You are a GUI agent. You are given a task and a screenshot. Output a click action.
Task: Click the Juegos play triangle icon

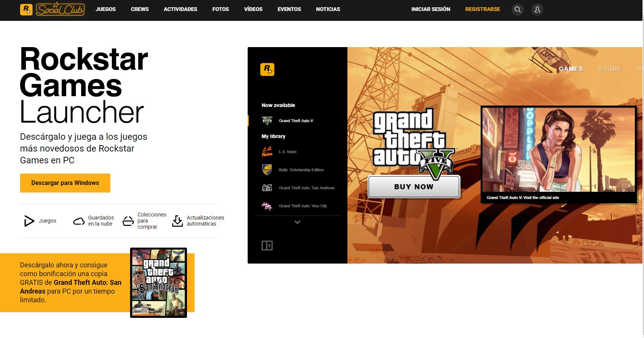(29, 221)
